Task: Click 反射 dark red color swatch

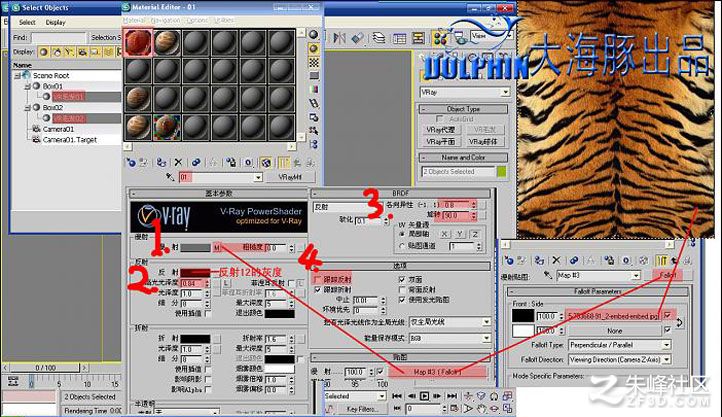Action: pyautogui.click(x=195, y=272)
